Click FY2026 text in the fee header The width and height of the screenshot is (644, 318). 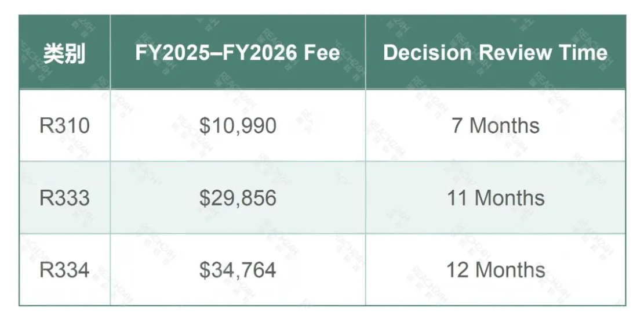tap(261, 53)
